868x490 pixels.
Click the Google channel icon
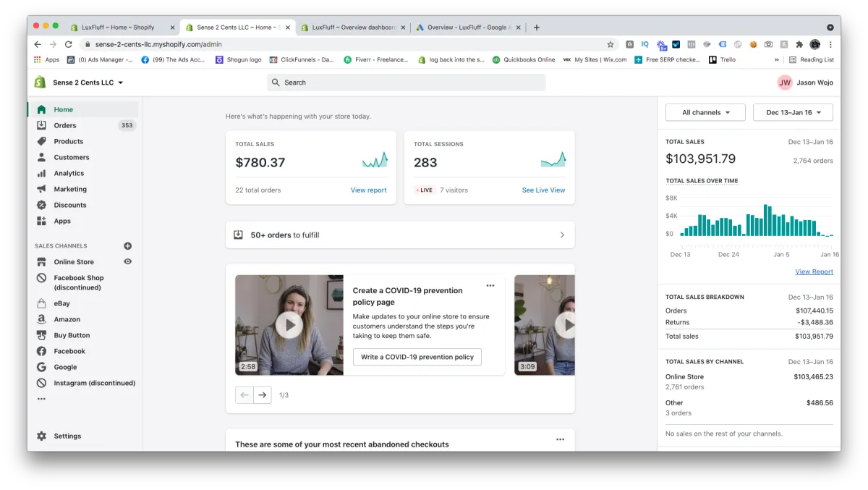[x=41, y=367]
